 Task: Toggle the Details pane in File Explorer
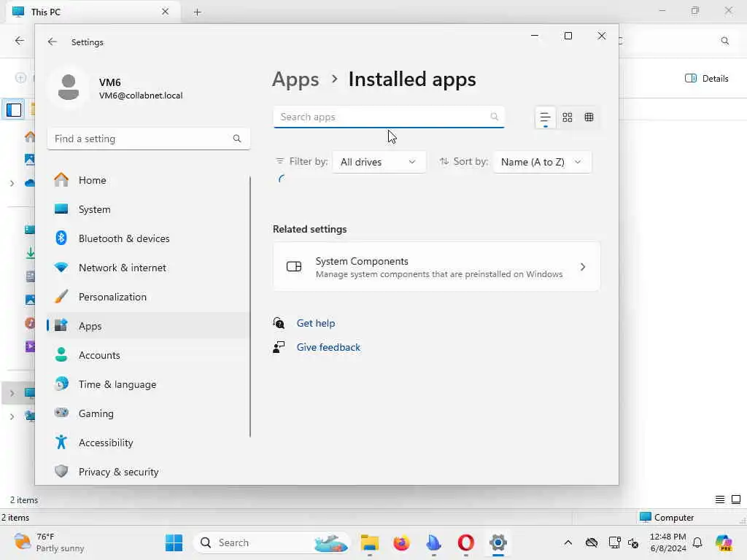click(x=706, y=79)
